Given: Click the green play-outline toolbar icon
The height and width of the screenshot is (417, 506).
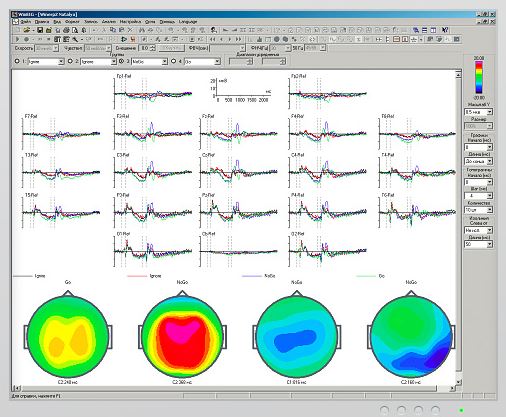Looking at the screenshot, I should tap(124, 39).
